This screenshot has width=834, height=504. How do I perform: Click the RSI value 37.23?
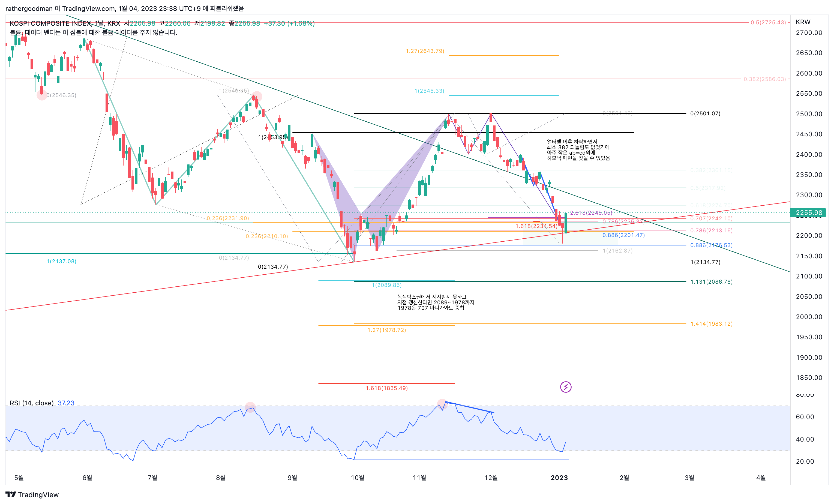pos(66,403)
